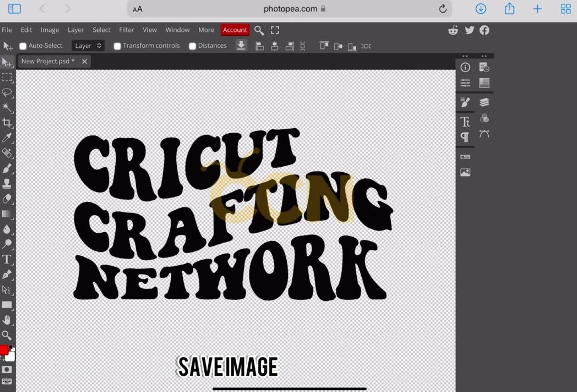Pick the Eraser tool
The width and height of the screenshot is (577, 392).
pyautogui.click(x=7, y=199)
